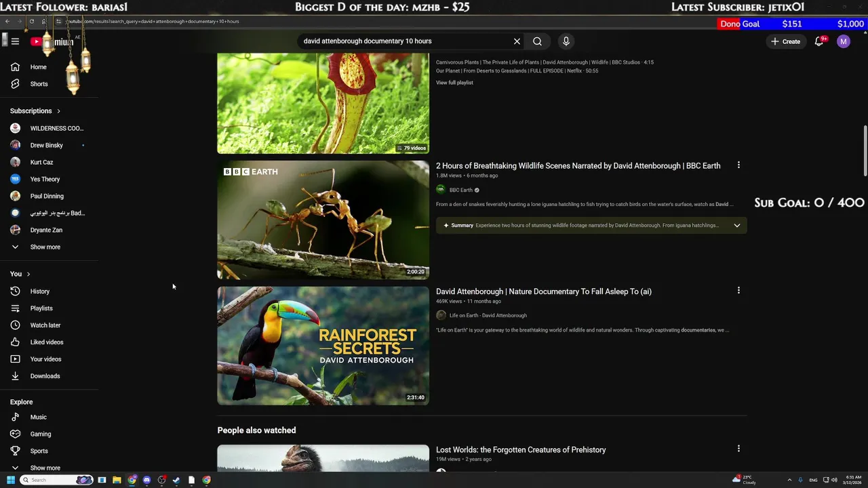Open the You section header

[x=20, y=274]
